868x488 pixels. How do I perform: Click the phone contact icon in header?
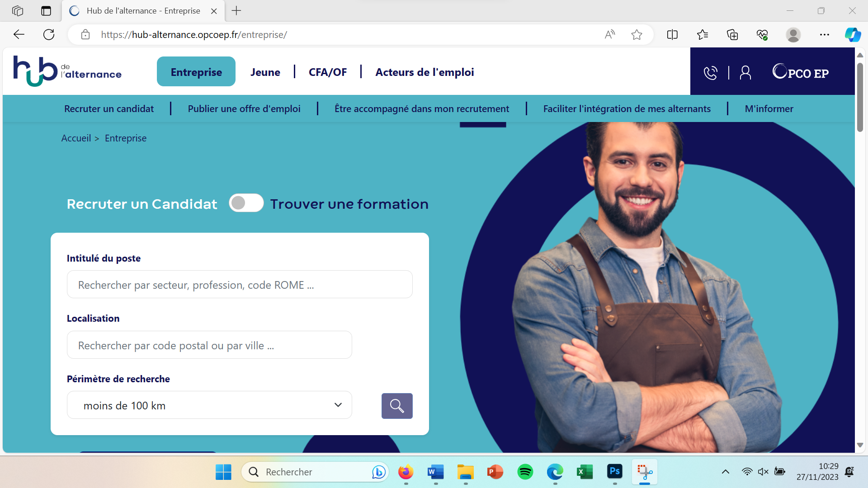click(x=710, y=73)
